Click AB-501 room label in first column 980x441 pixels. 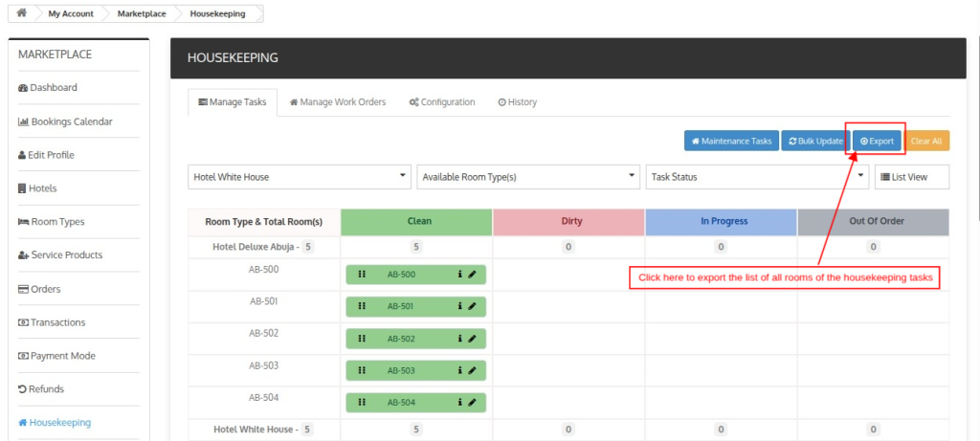coord(264,301)
